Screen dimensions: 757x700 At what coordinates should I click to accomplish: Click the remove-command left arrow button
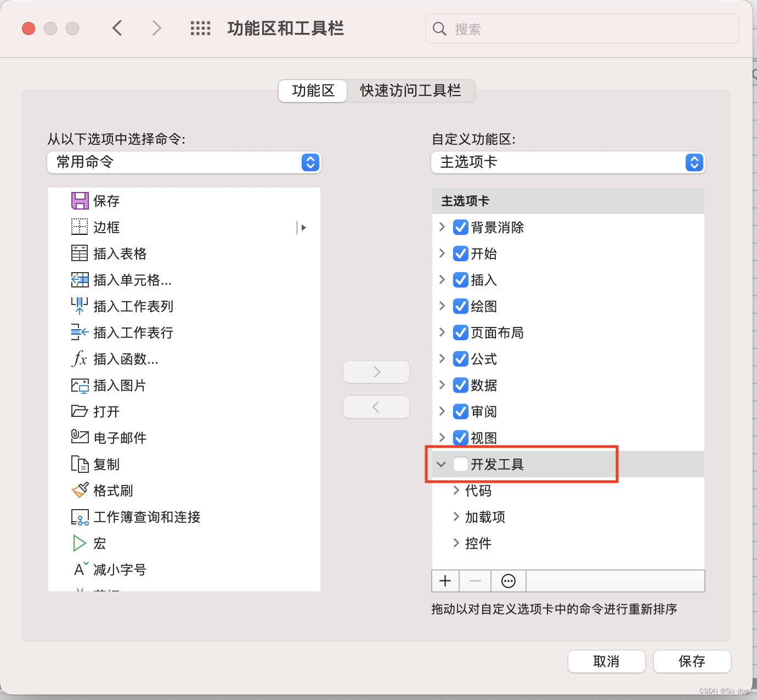tap(376, 407)
